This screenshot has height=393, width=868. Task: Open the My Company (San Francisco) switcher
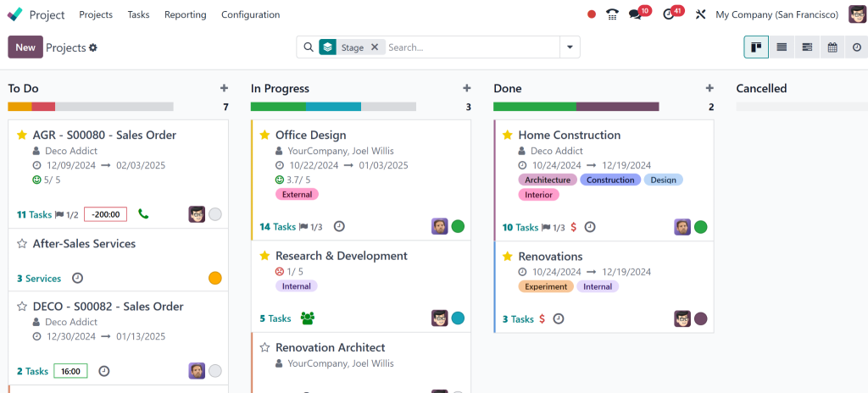click(x=777, y=14)
